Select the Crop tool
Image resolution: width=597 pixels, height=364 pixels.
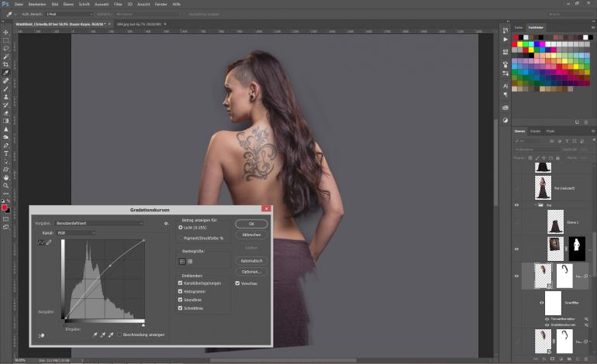[6, 64]
